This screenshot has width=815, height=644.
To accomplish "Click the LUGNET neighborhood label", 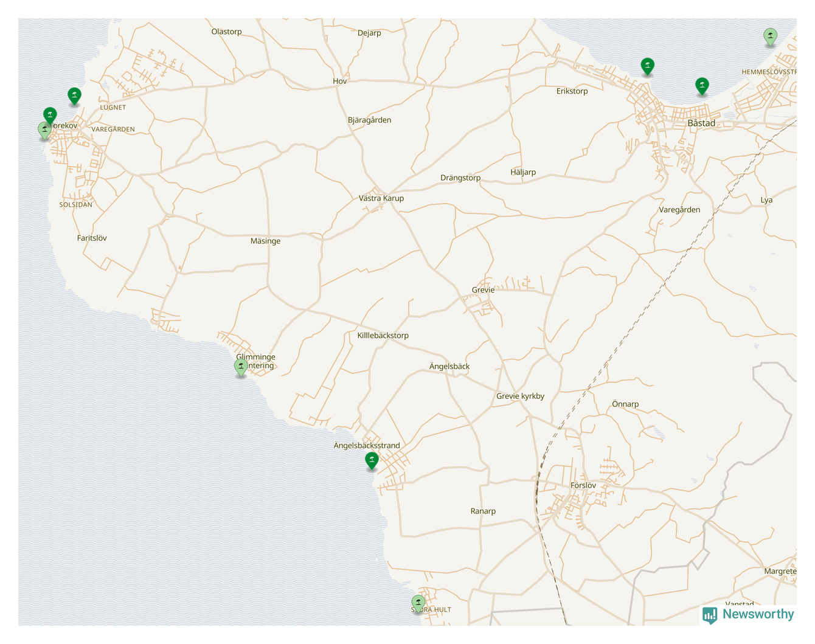I will click(113, 108).
